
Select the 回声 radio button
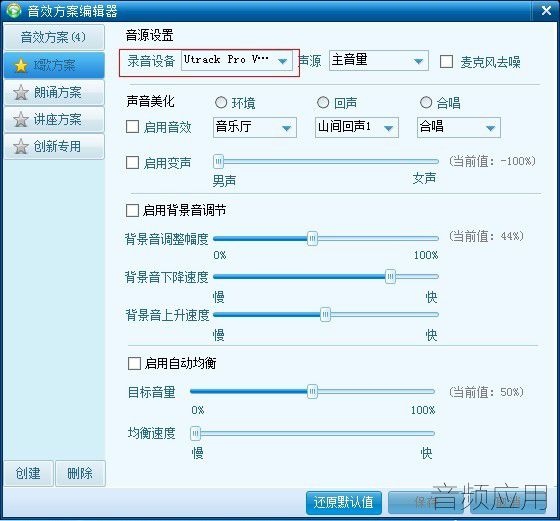(x=323, y=102)
